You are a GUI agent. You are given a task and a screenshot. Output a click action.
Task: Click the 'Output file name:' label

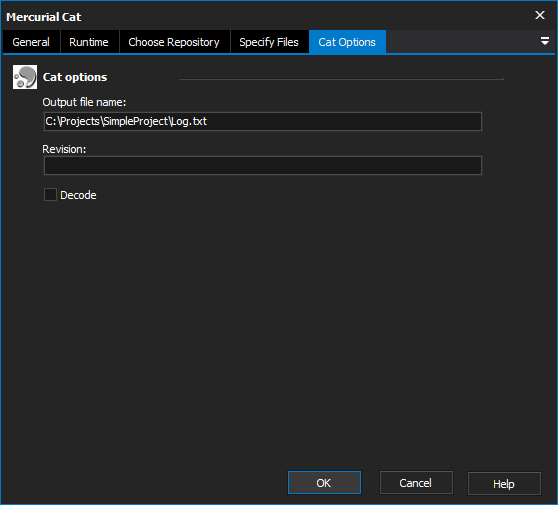click(84, 102)
